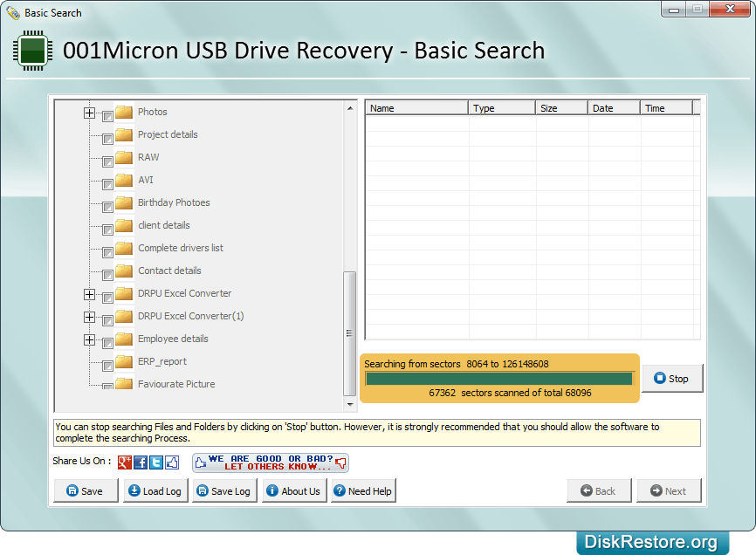Screen dimensions: 756x555
Task: Sort by the Type column header
Action: click(502, 108)
